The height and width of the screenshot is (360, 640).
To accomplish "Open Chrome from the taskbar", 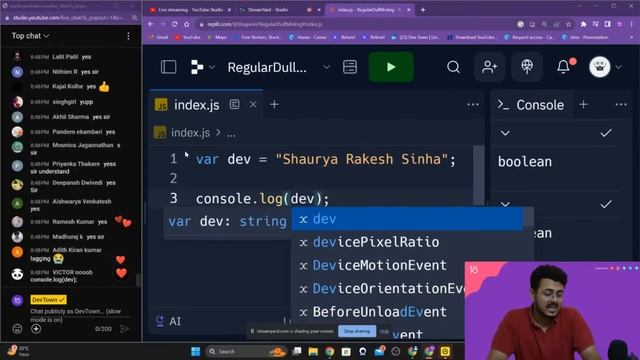I will (x=329, y=351).
